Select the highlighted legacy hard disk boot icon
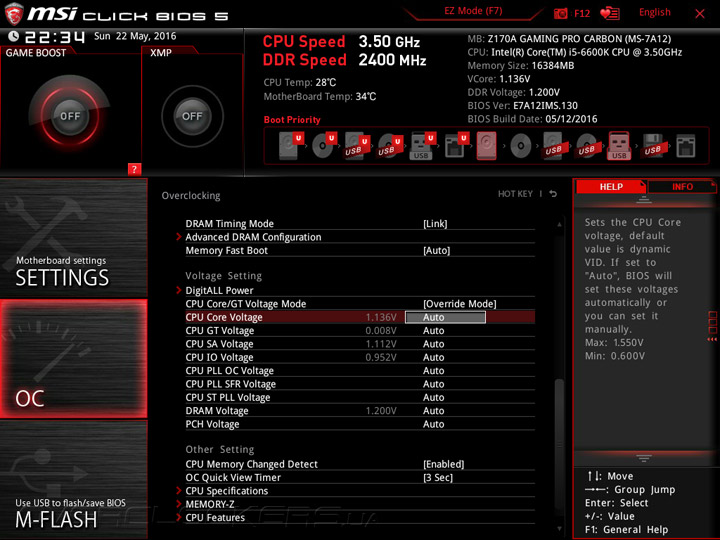The height and width of the screenshot is (540, 720). [487, 146]
